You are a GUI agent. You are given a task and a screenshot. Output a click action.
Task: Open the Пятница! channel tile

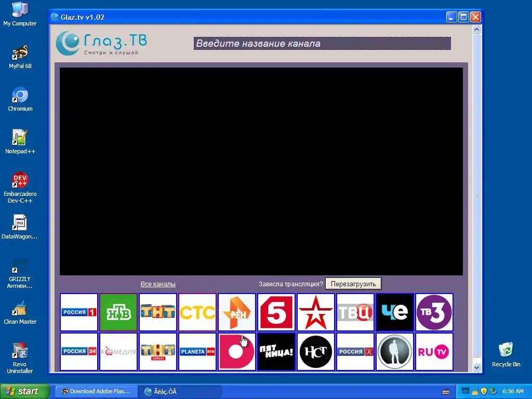click(276, 352)
